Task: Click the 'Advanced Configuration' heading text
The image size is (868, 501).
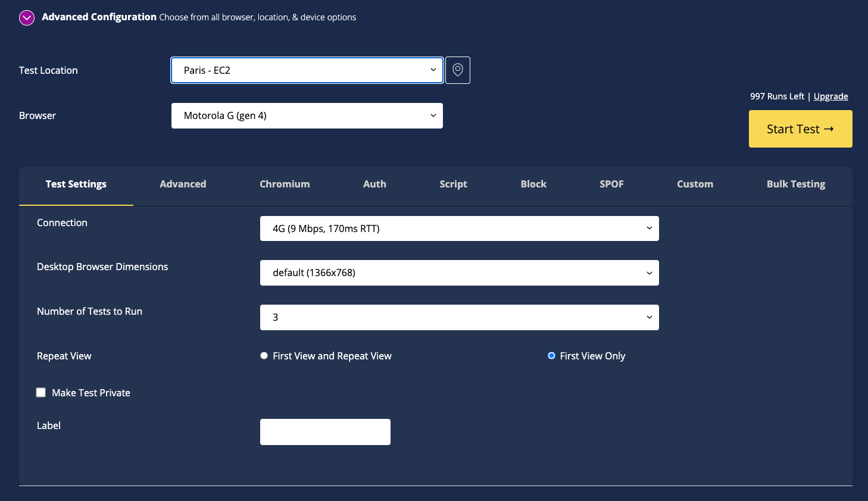Action: (x=99, y=17)
